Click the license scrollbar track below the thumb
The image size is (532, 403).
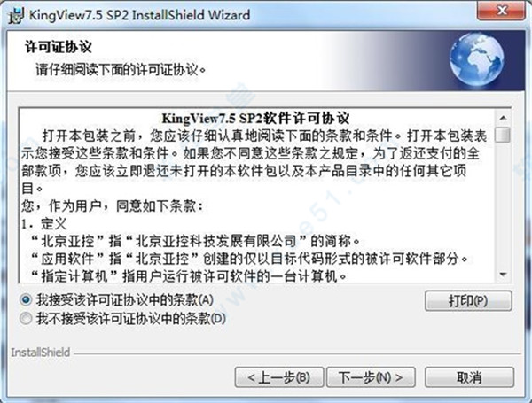tap(503, 204)
